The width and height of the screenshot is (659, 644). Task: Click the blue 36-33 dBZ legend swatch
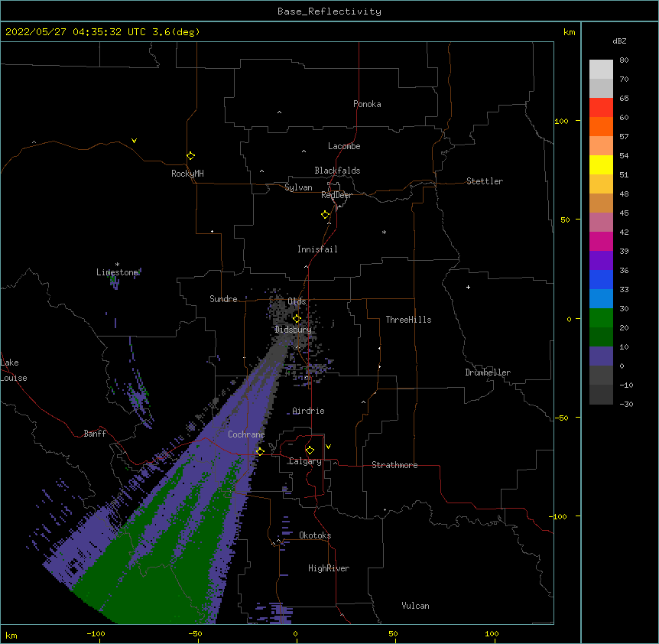[x=601, y=279]
